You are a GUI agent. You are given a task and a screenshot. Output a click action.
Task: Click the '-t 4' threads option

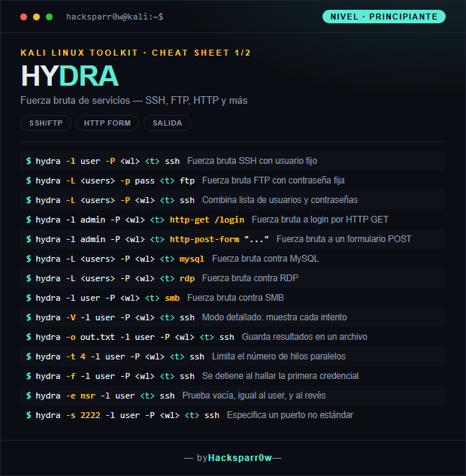pos(76,356)
